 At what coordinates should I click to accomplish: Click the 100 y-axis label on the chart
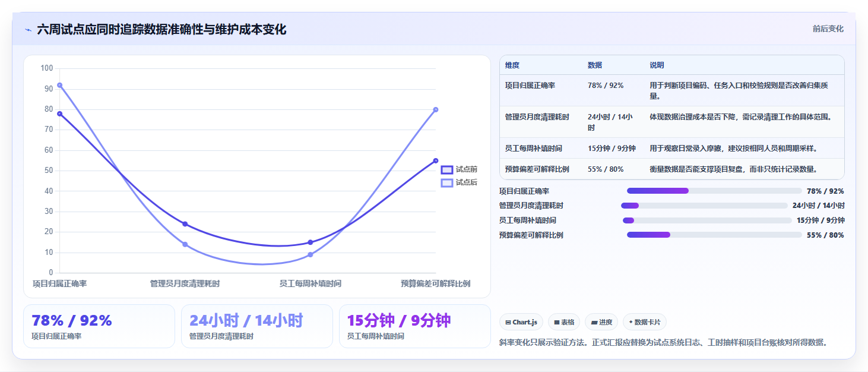click(x=46, y=68)
